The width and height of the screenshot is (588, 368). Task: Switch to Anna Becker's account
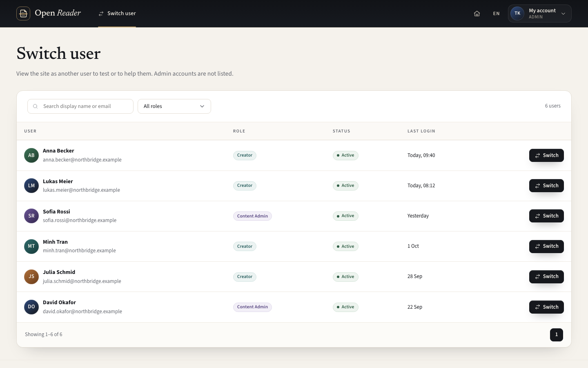coord(546,155)
